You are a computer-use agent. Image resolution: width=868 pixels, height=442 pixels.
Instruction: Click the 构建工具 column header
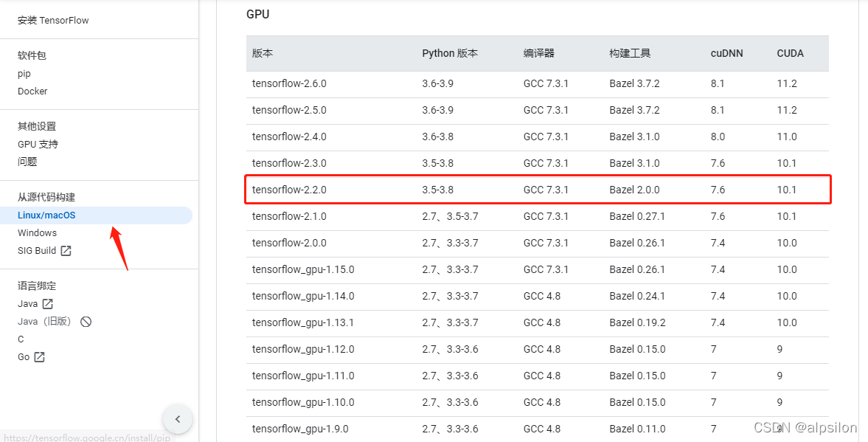[x=630, y=53]
